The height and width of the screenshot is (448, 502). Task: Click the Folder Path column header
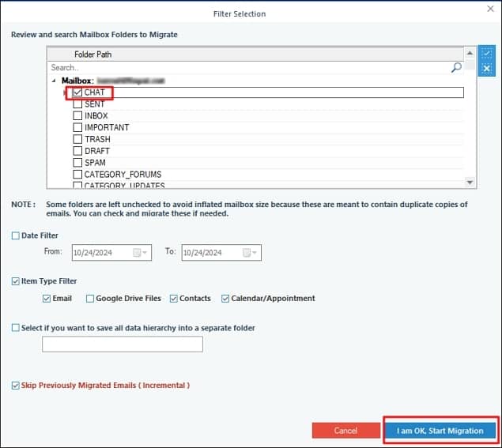[x=255, y=55]
